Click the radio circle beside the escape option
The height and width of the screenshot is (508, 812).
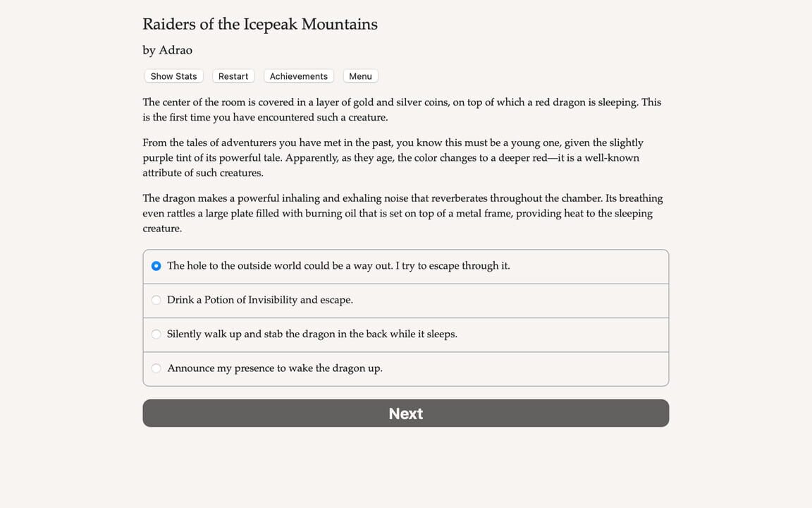(156, 266)
